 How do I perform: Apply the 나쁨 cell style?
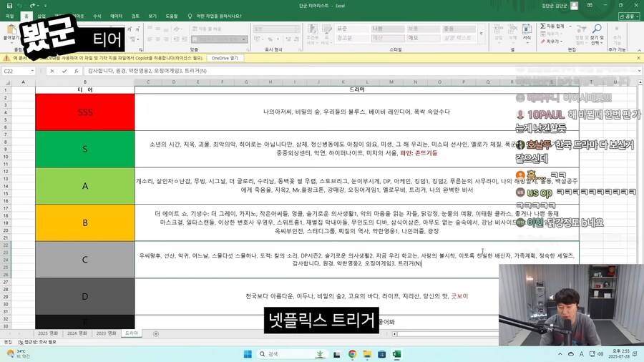click(x=388, y=29)
